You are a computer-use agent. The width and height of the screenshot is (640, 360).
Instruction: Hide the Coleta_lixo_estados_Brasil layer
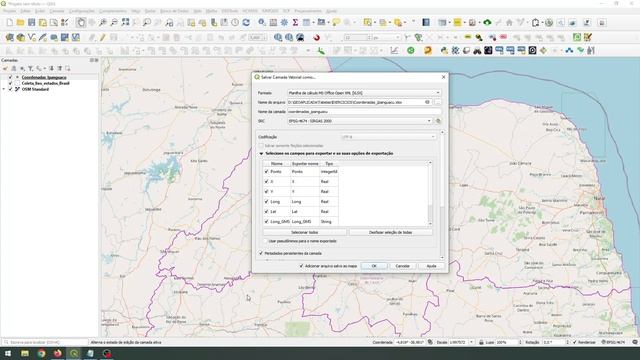click(x=11, y=83)
